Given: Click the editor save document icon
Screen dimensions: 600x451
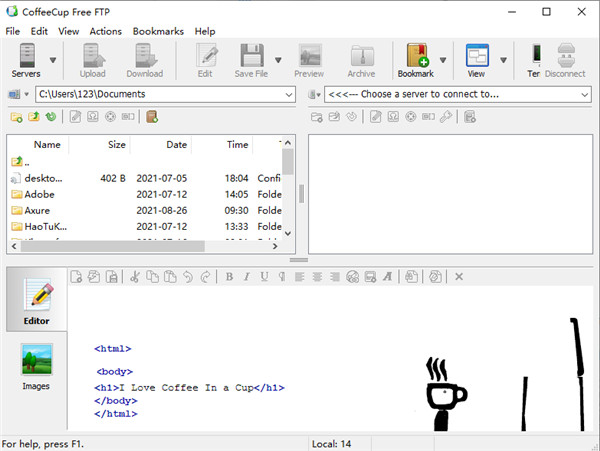Looking at the screenshot, I should coord(111,277).
